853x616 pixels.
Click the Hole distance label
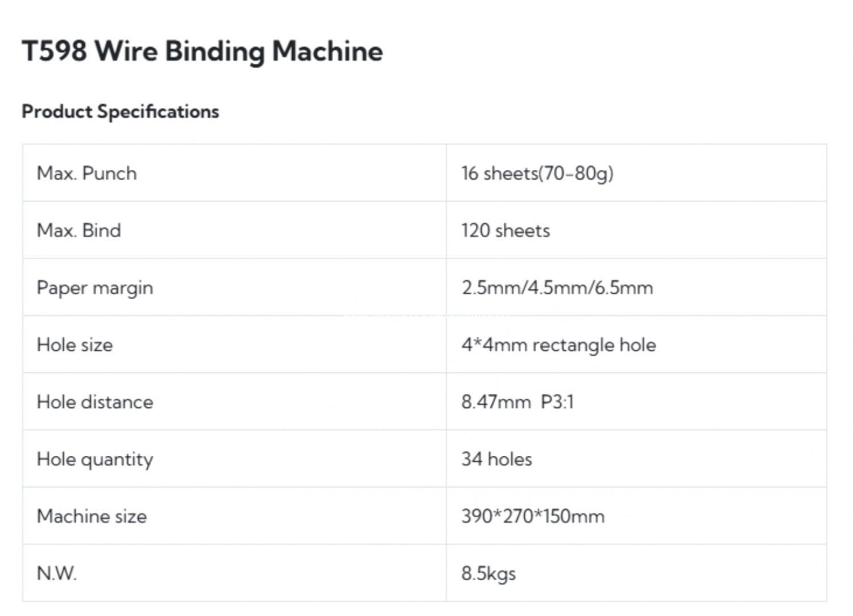(x=94, y=402)
